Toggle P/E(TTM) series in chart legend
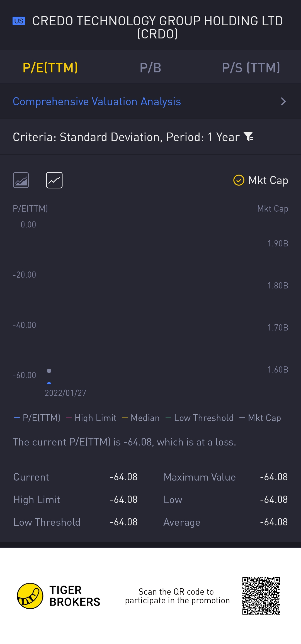301x644 pixels. (x=37, y=418)
